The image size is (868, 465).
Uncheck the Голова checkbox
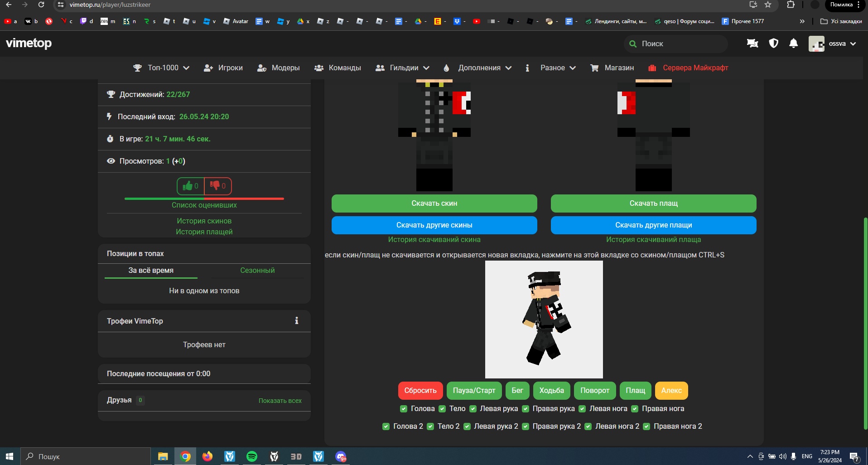click(x=404, y=409)
